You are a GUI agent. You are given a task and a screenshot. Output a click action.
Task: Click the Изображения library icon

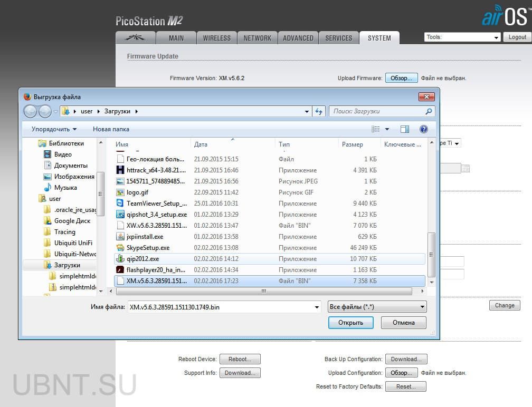click(47, 177)
